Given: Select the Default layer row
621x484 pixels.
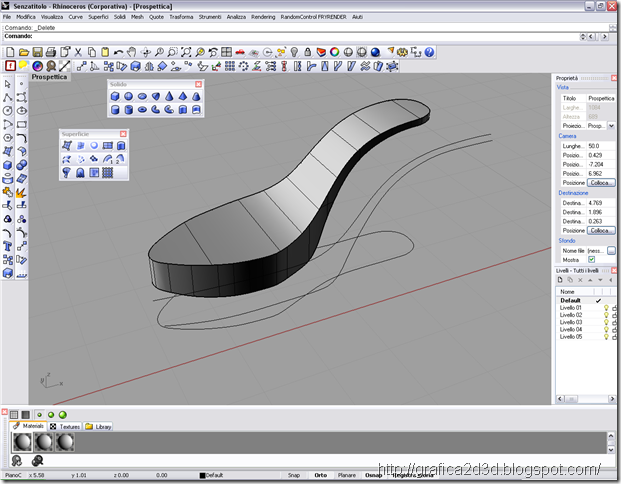Looking at the screenshot, I should (586, 300).
